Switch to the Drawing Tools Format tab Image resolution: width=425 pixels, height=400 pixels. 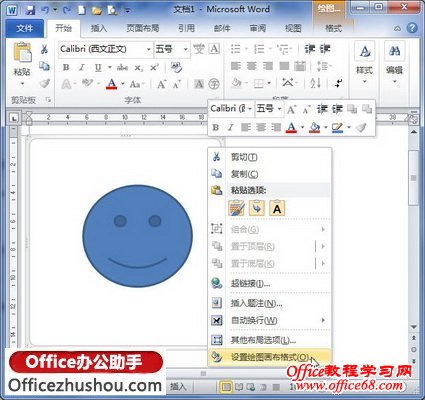(x=333, y=29)
